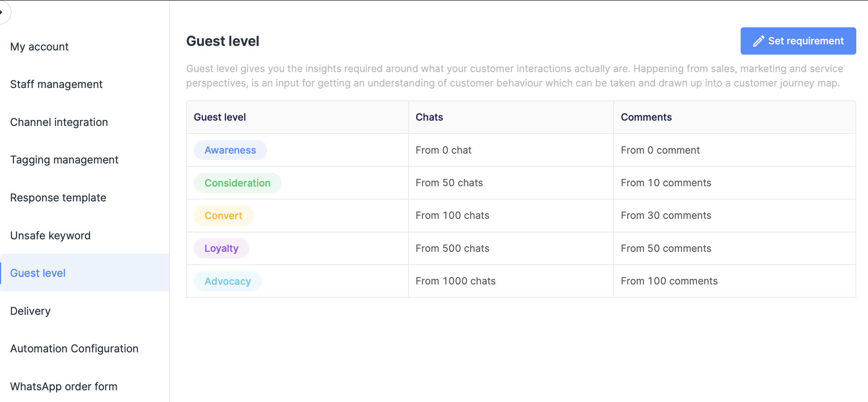868x402 pixels.
Task: Click the pencil icon on Set requirement
Action: (758, 41)
